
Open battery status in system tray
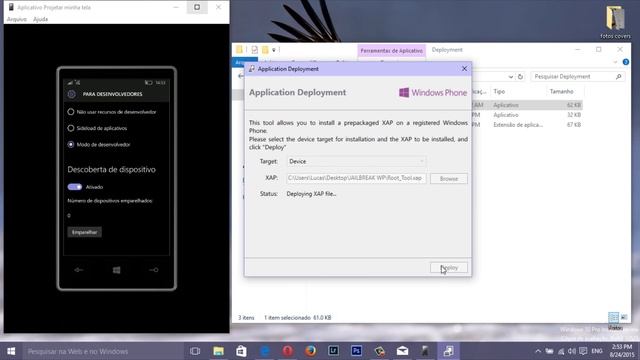550,351
